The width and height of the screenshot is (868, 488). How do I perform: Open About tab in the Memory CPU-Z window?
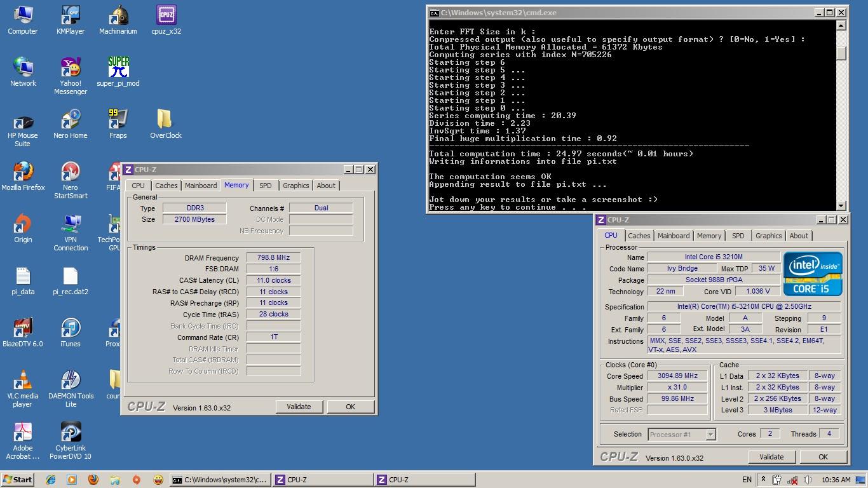pyautogui.click(x=326, y=186)
